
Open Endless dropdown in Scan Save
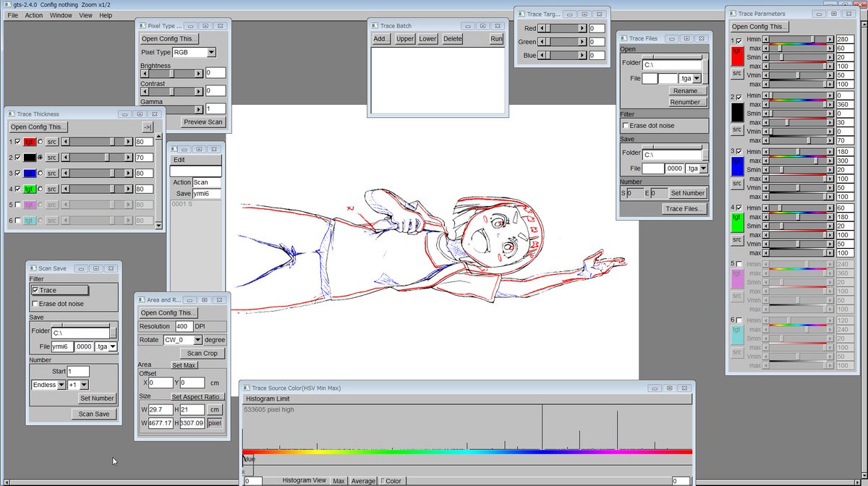pos(61,385)
